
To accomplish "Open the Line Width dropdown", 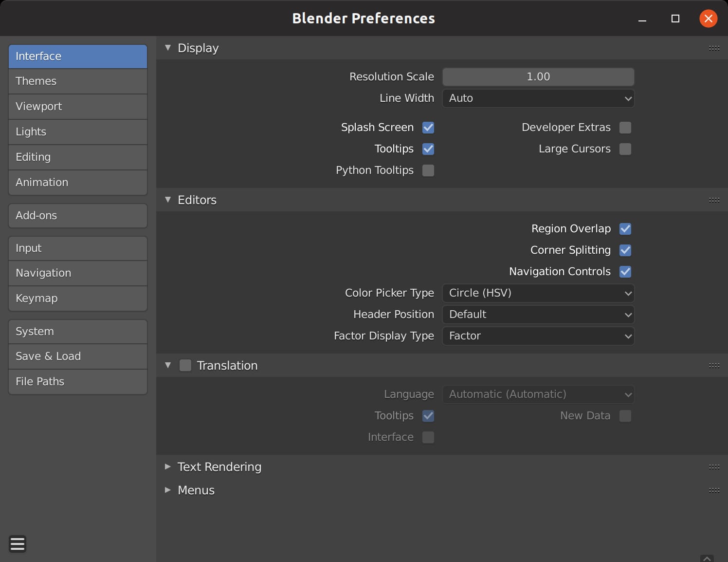I will tap(538, 98).
